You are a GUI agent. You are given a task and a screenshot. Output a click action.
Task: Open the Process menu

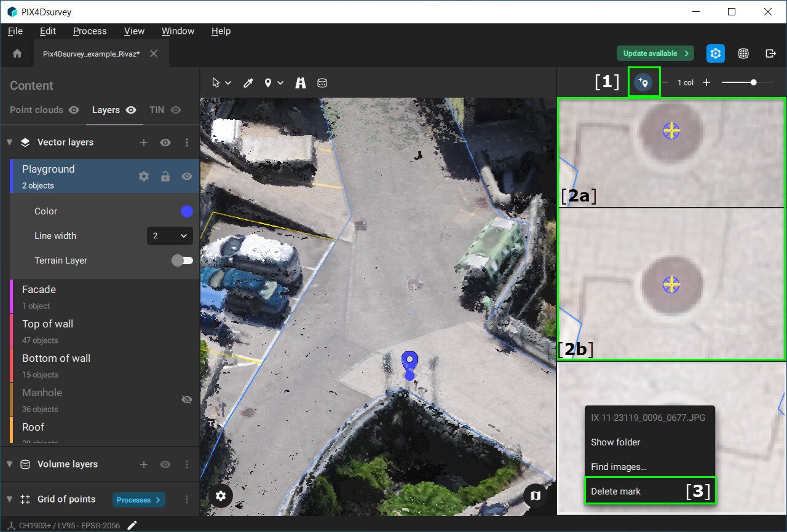pos(90,31)
